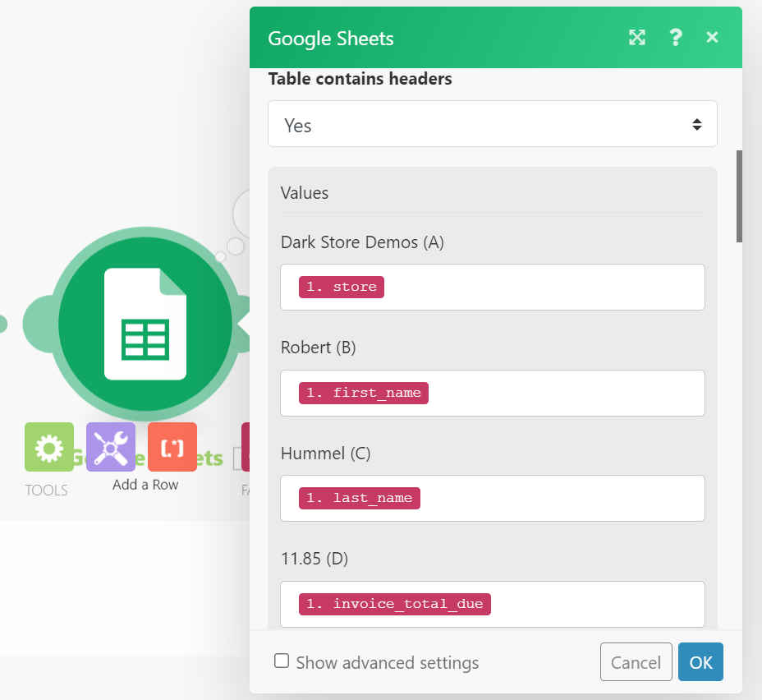Confirm settings with the OK button
Image resolution: width=762 pixels, height=700 pixels.
[700, 662]
